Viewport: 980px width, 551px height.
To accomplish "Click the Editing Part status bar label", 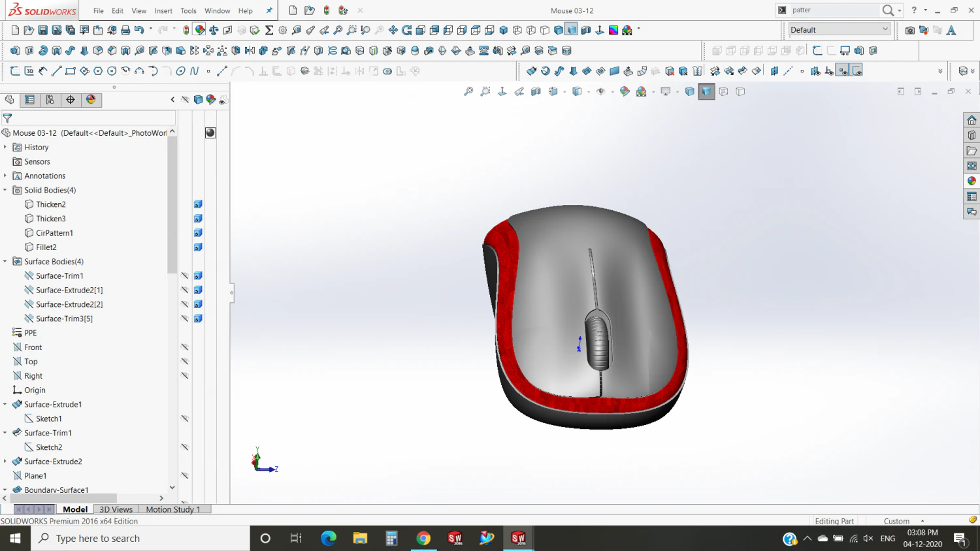I will tap(835, 521).
